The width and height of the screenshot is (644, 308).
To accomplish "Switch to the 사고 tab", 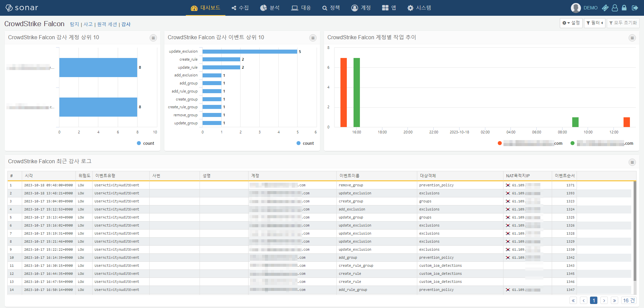I will point(88,24).
